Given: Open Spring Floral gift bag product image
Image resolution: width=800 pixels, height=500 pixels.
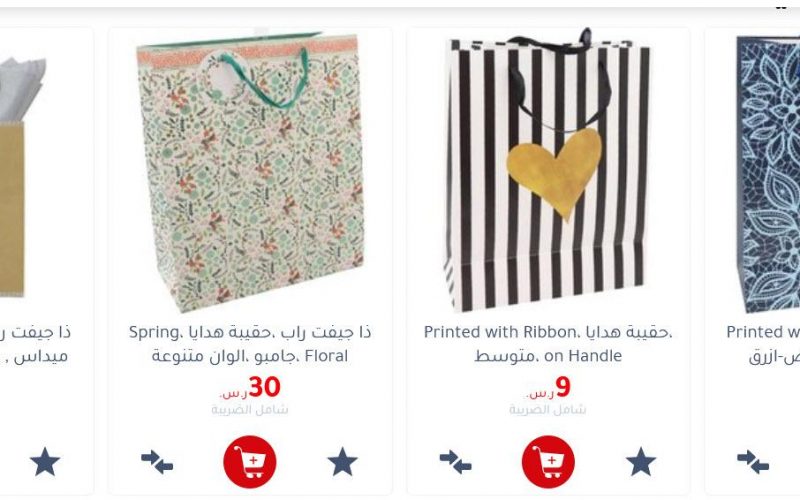Looking at the screenshot, I should (250, 172).
